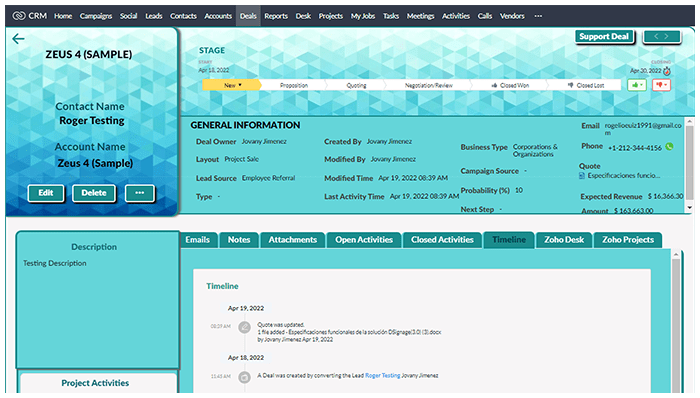
Task: Open the Especificaciones funcio... quote file link
Action: pyautogui.click(x=624, y=176)
